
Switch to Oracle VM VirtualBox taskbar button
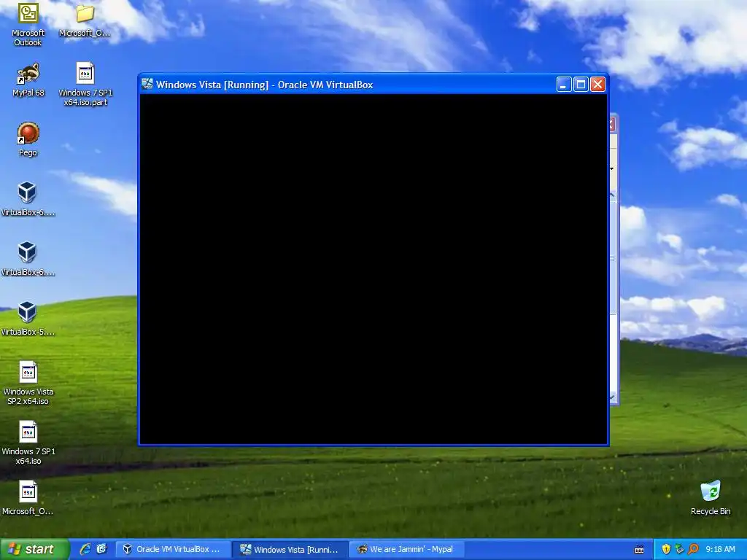coord(174,549)
